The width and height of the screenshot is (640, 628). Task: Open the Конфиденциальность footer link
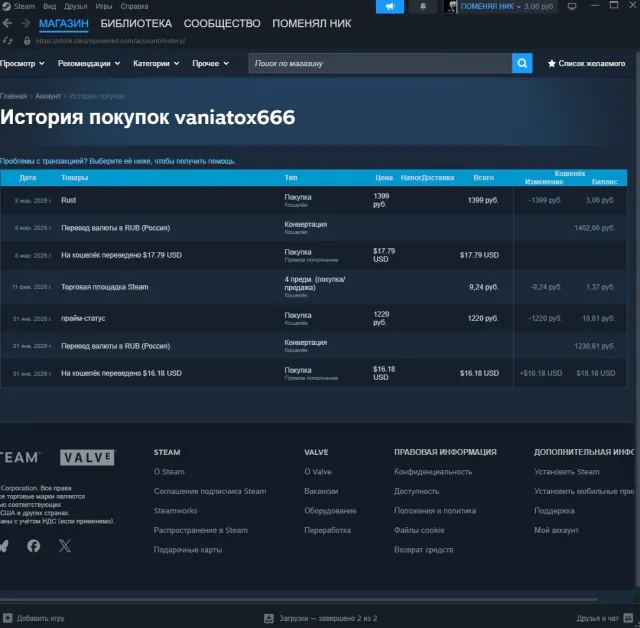pos(433,472)
